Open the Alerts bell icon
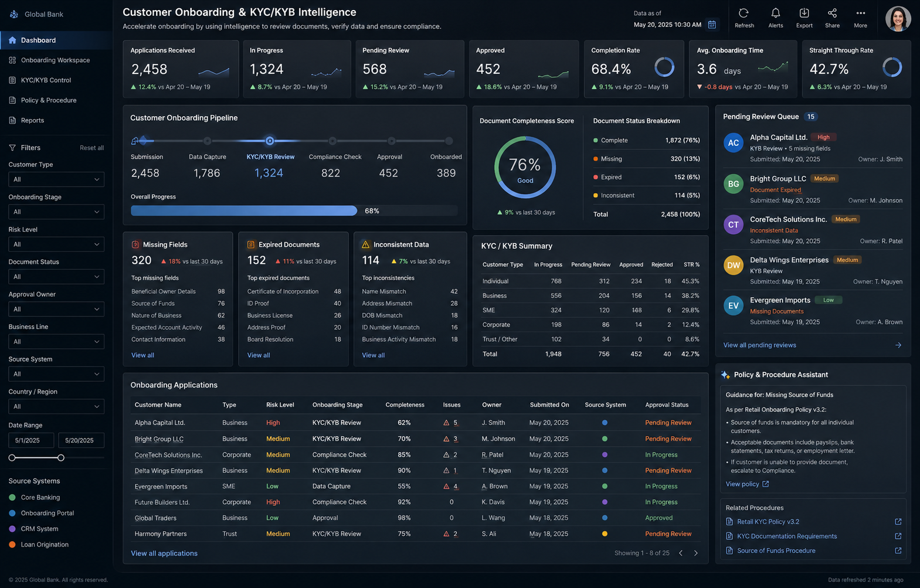Image resolution: width=920 pixels, height=588 pixels. point(775,13)
